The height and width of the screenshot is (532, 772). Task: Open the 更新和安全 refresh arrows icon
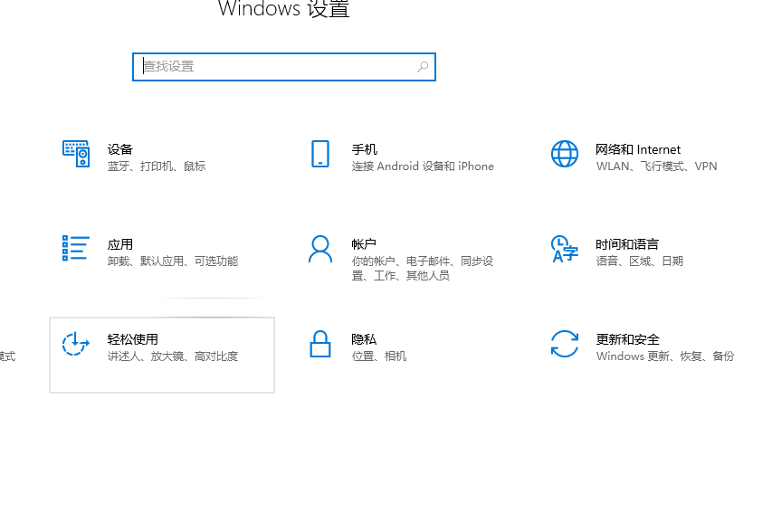[x=564, y=344]
